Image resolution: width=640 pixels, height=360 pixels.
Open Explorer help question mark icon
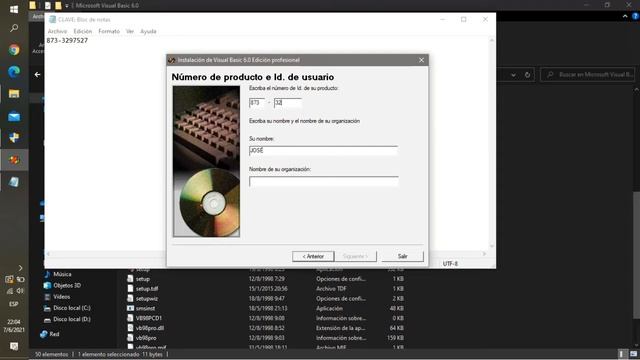pyautogui.click(x=635, y=16)
